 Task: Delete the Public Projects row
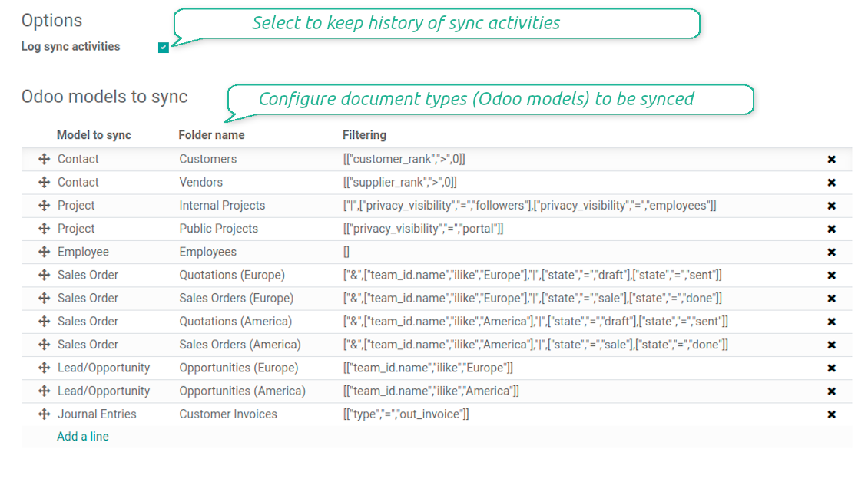(832, 228)
